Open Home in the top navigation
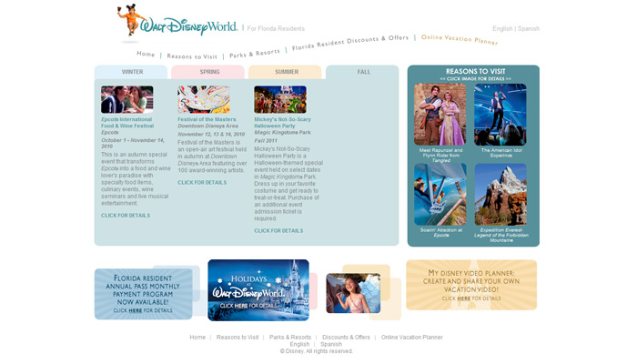Screen dimensions: 637x364 point(146,54)
